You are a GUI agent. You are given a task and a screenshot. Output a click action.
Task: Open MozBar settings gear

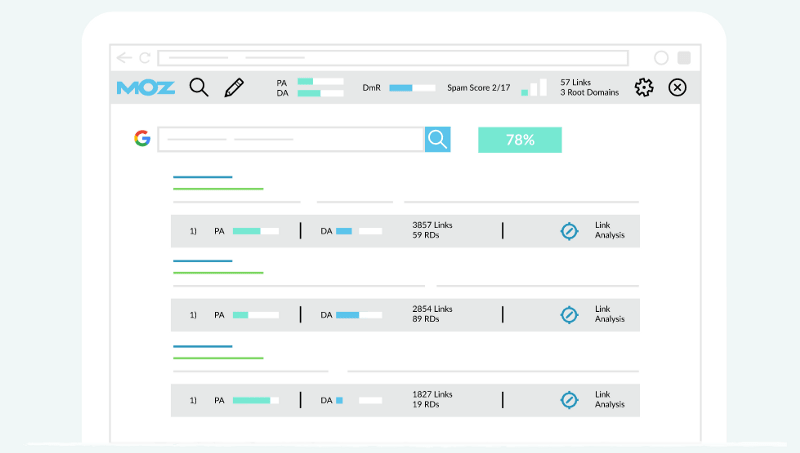pyautogui.click(x=644, y=87)
